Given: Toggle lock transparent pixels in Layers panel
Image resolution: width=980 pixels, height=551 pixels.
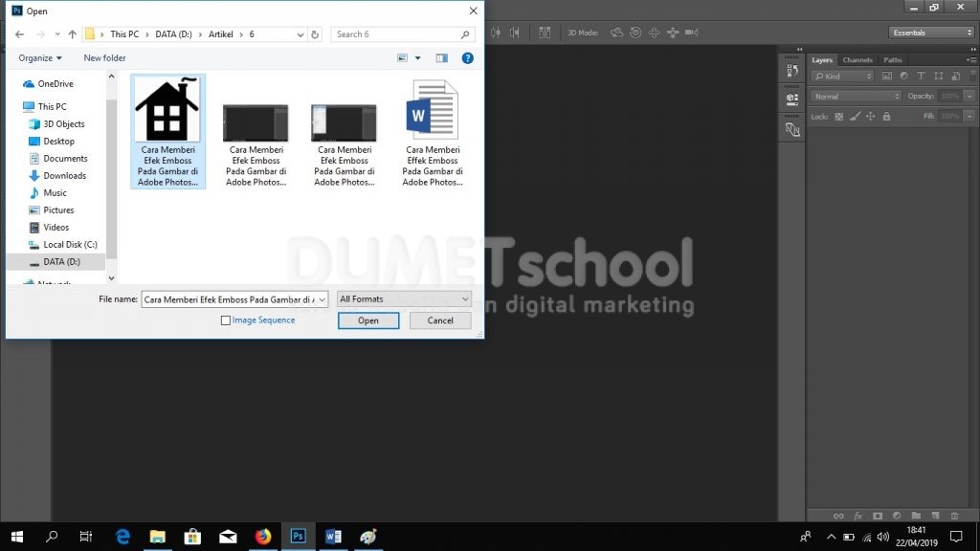Looking at the screenshot, I should click(838, 116).
